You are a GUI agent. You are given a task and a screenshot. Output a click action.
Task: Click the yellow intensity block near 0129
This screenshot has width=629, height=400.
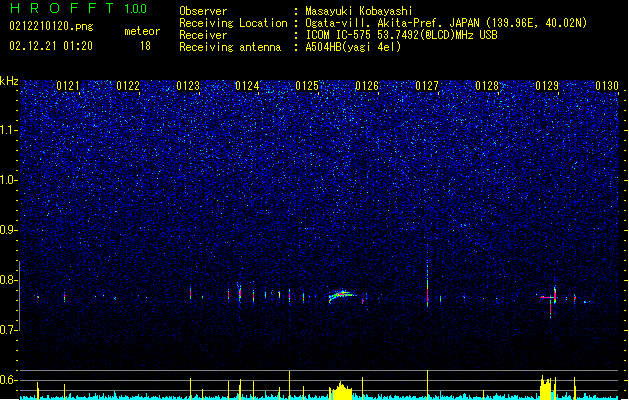[546, 388]
